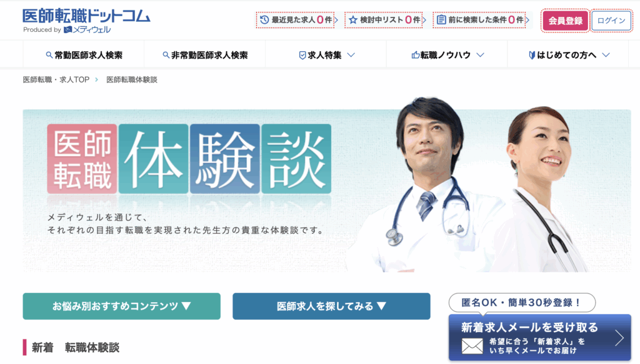Image resolution: width=640 pixels, height=364 pixels.
Task: Click the star icon for 検討中リスト
Action: (x=353, y=19)
